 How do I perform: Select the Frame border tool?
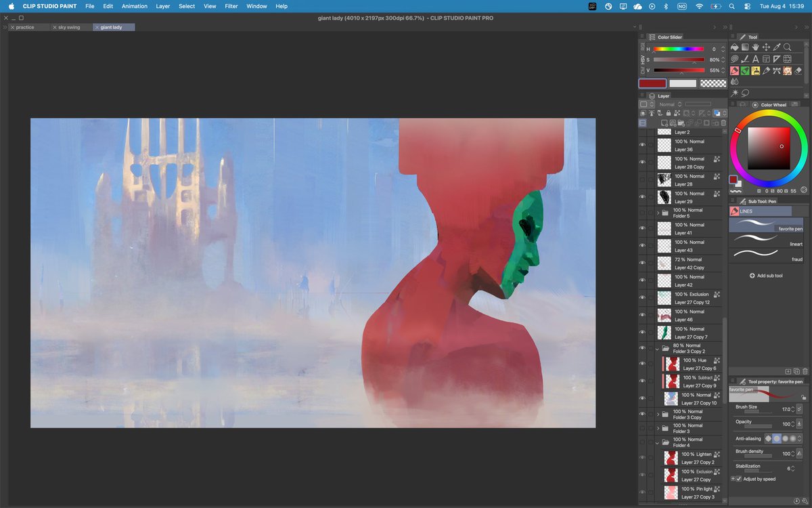[x=766, y=59]
